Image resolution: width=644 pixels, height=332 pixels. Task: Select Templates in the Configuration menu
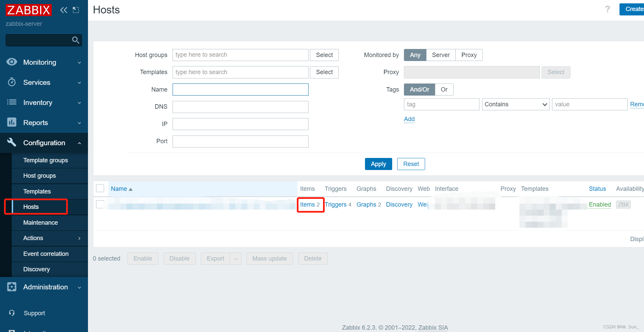tap(37, 191)
